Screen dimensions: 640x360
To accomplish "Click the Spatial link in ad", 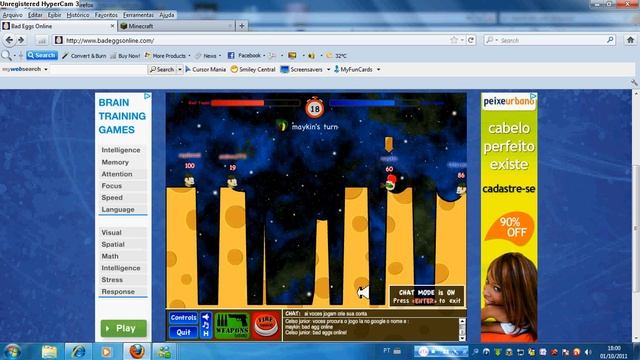I will coord(113,244).
